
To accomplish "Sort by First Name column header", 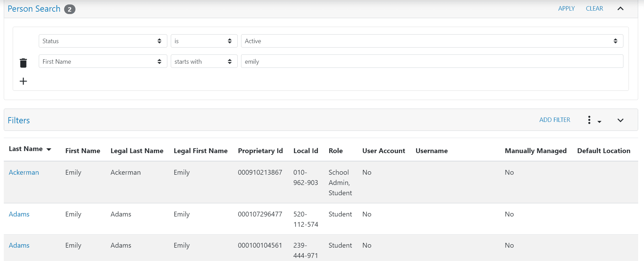I will (x=83, y=151).
